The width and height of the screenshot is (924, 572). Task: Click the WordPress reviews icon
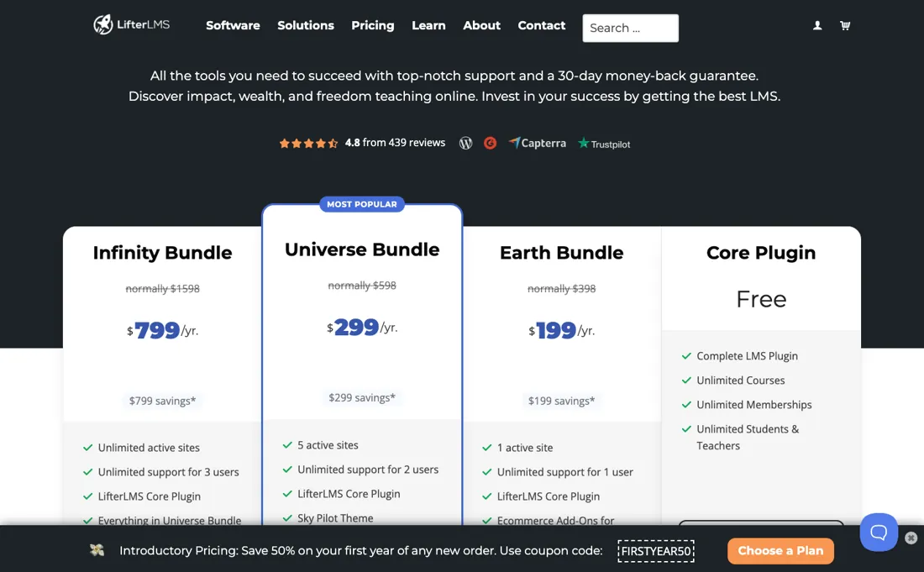click(x=465, y=143)
